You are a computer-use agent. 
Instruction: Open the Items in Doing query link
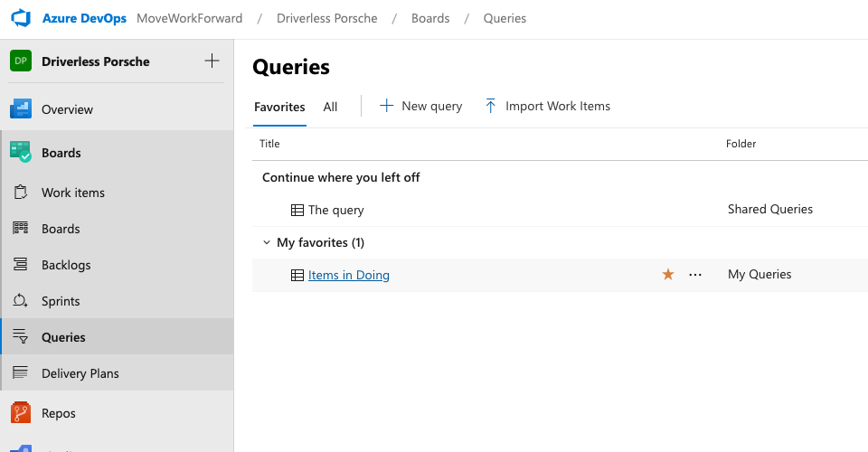click(x=348, y=275)
